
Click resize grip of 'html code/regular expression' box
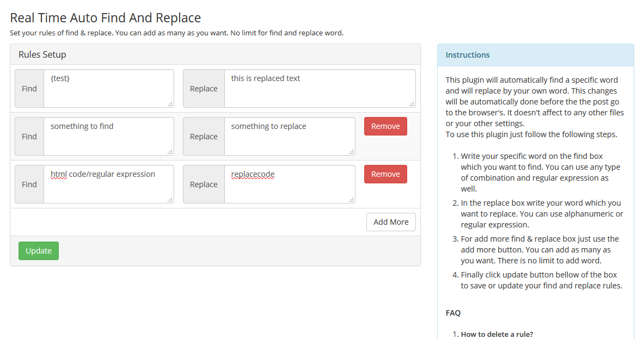coord(170,199)
